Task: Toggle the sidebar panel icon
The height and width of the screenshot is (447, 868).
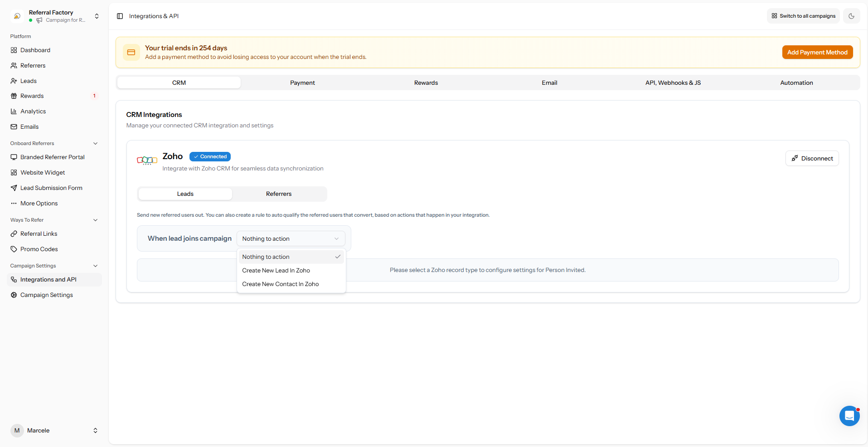Action: [120, 16]
